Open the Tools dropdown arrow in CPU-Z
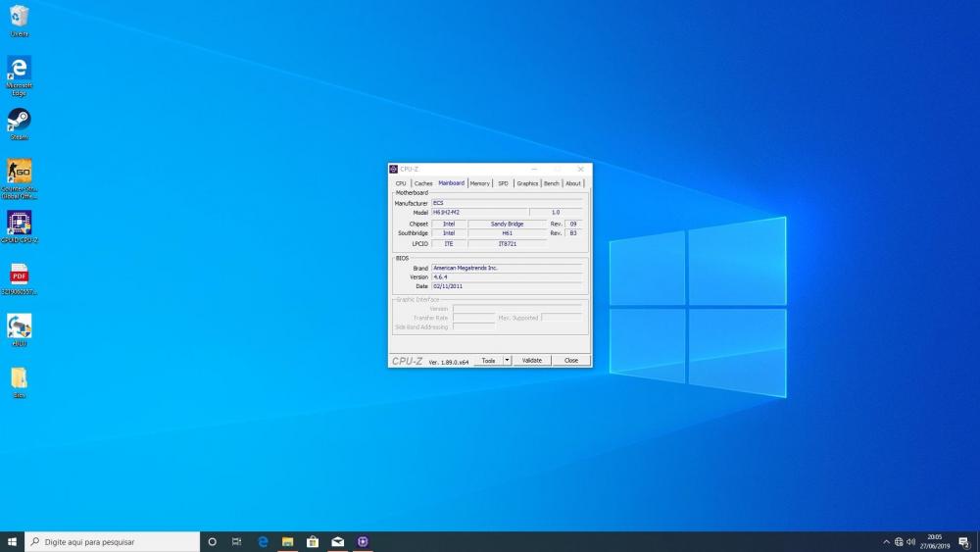This screenshot has height=552, width=980. click(x=507, y=361)
